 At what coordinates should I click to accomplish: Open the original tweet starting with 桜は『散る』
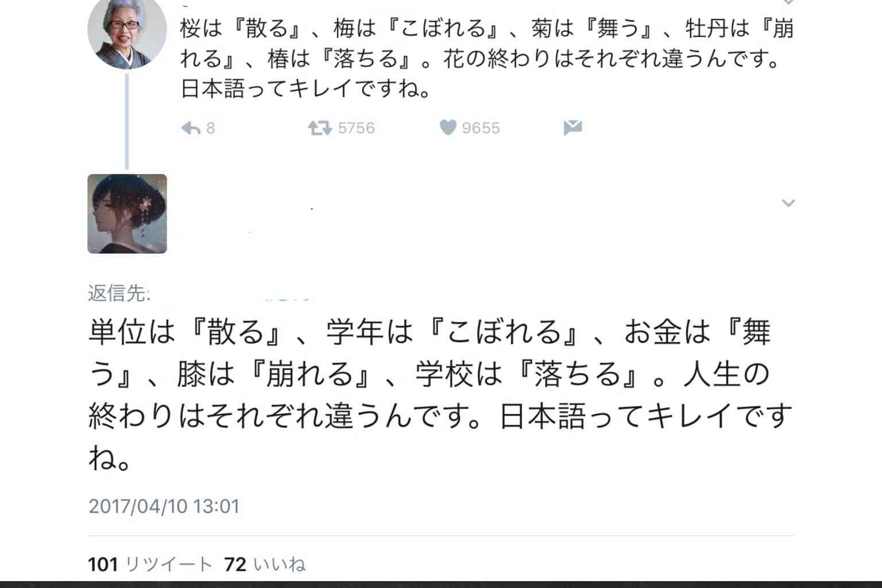coord(487,59)
